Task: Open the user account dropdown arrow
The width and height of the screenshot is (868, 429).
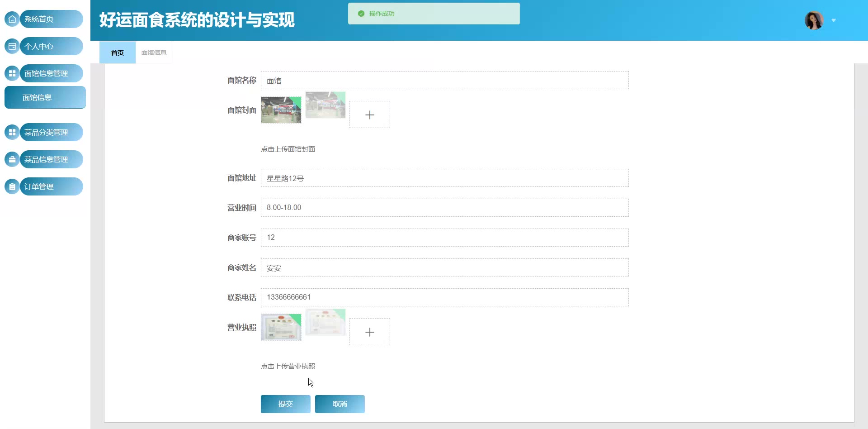Action: 834,20
